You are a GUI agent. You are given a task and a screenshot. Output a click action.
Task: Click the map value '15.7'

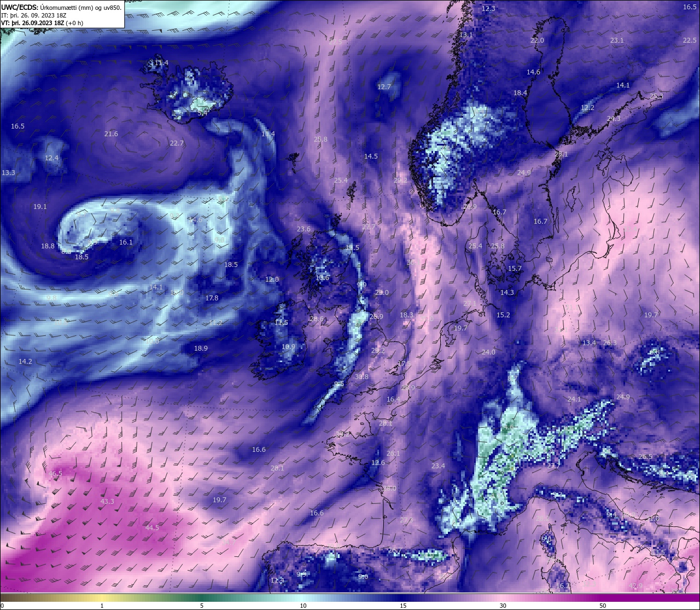click(515, 268)
